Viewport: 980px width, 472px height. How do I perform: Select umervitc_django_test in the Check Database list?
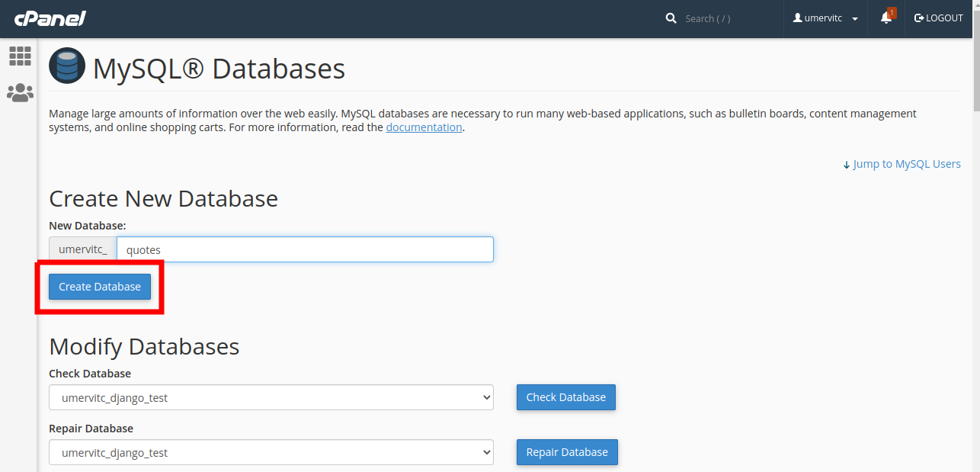271,397
